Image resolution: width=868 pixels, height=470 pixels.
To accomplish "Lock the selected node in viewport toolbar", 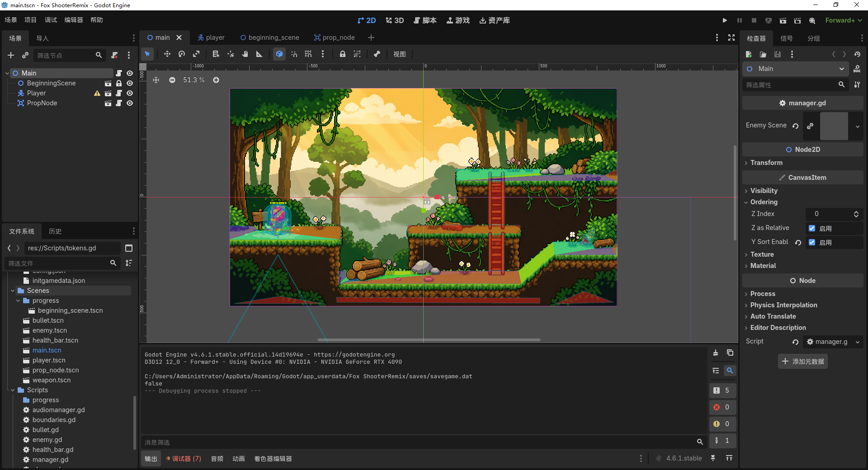I will coord(343,54).
